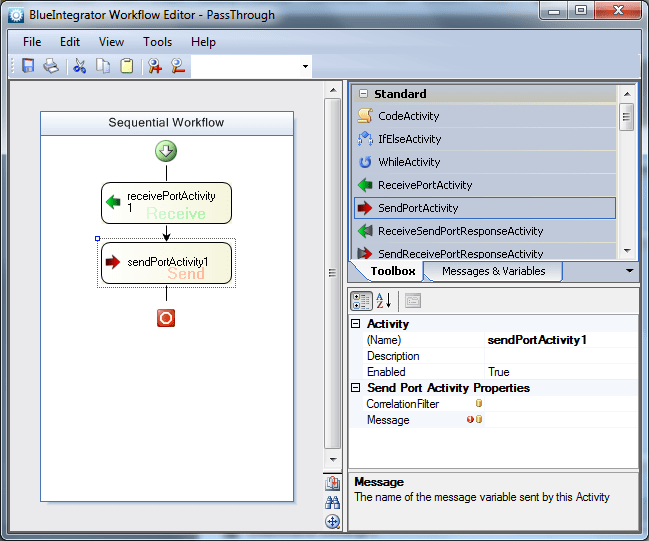Click the Message red error icon
Screen dimensions: 649x541
pyautogui.click(x=470, y=419)
